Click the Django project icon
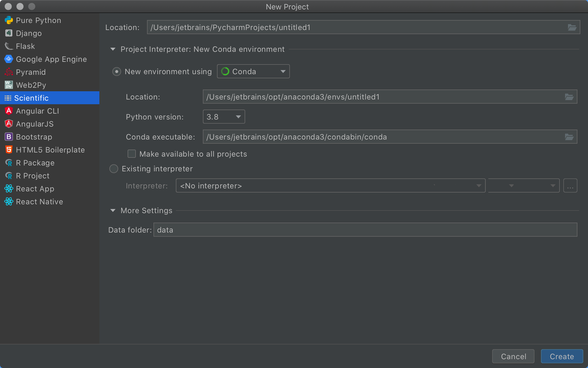Viewport: 588px width, 368px height. coord(9,33)
